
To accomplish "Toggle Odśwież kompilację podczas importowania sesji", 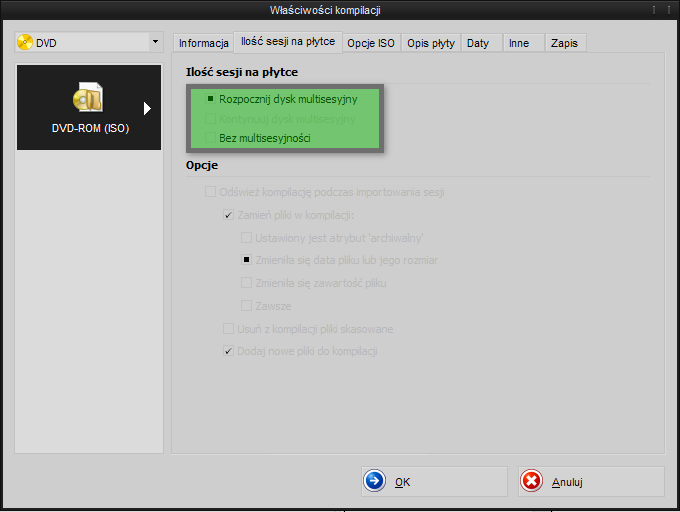I will click(x=325, y=192).
